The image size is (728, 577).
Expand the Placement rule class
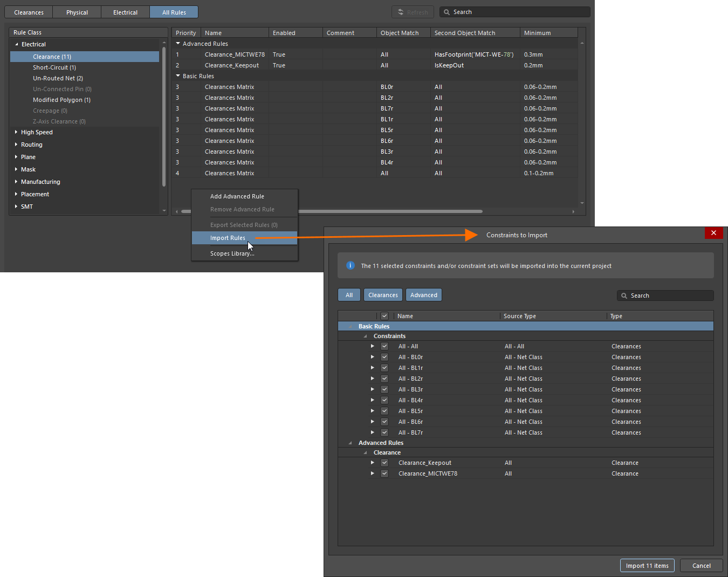pos(16,194)
